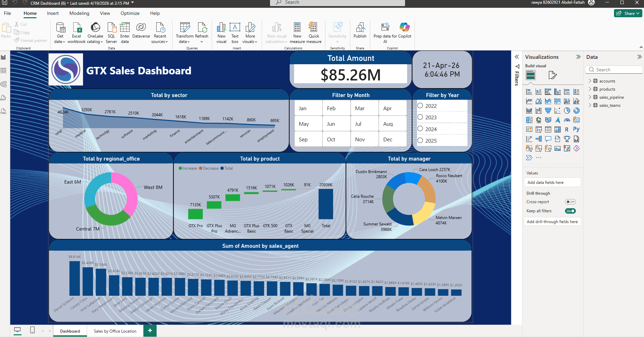644x337 pixels.
Task: Select the Scatter chart visual icon
Action: (x=558, y=111)
